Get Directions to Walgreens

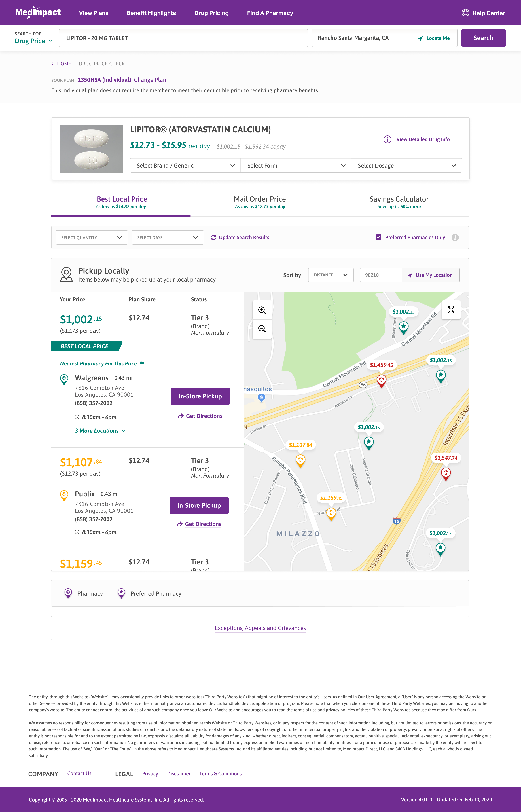(x=200, y=416)
